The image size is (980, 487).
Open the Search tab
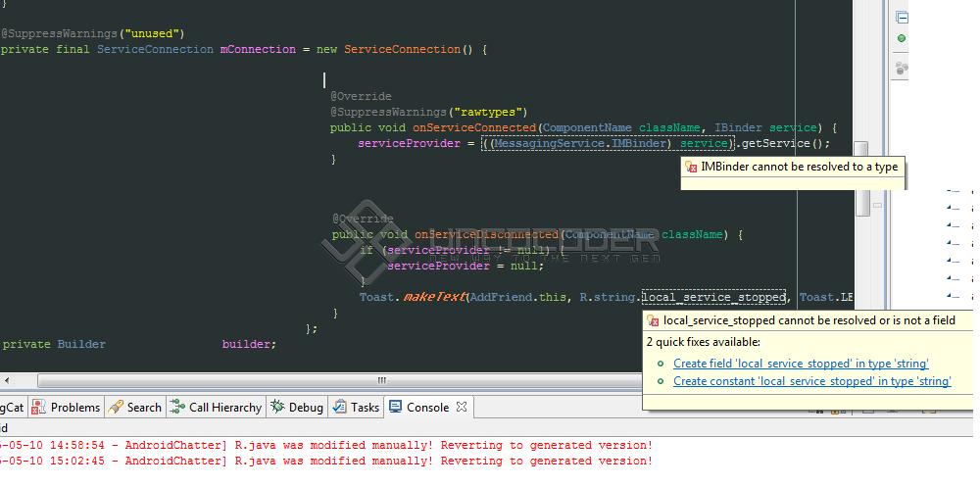pos(135,408)
